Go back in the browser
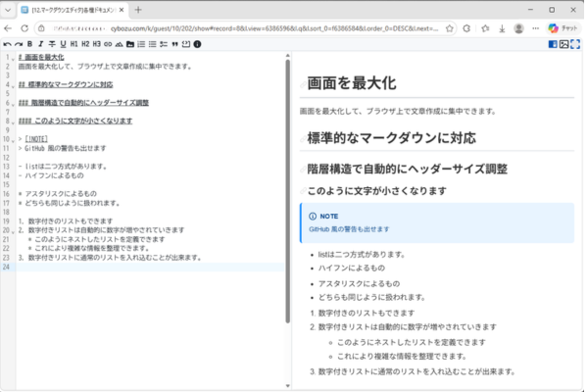The height and width of the screenshot is (392, 588). click(8, 28)
